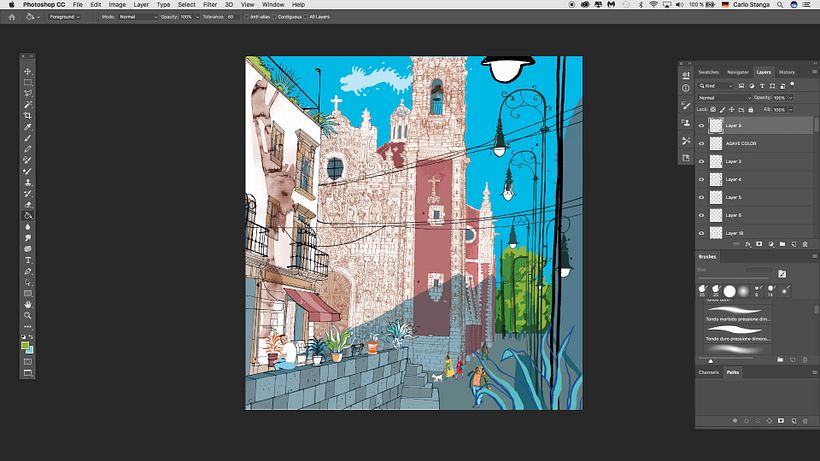Create a new group with the folder icon

tap(782, 243)
